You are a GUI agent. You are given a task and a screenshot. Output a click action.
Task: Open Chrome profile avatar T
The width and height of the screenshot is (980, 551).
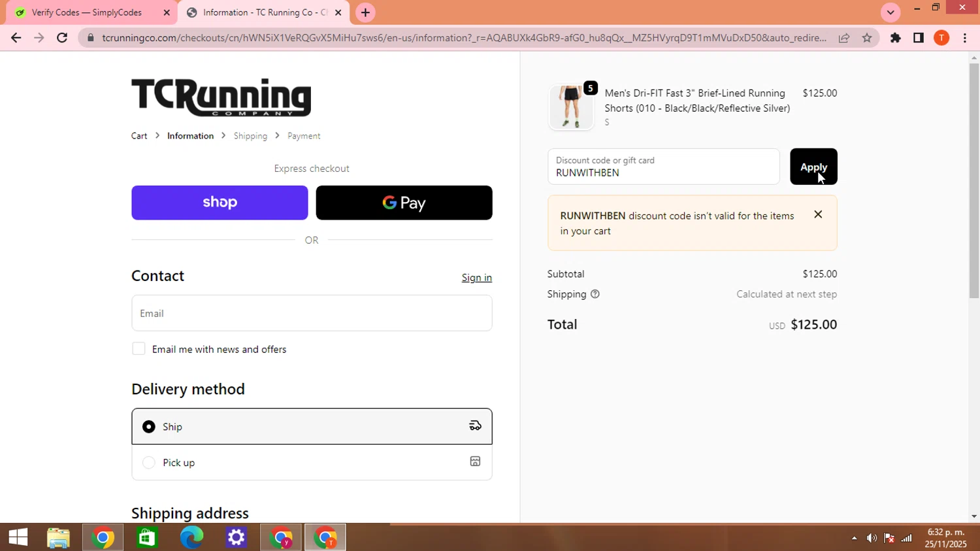pyautogui.click(x=941, y=38)
